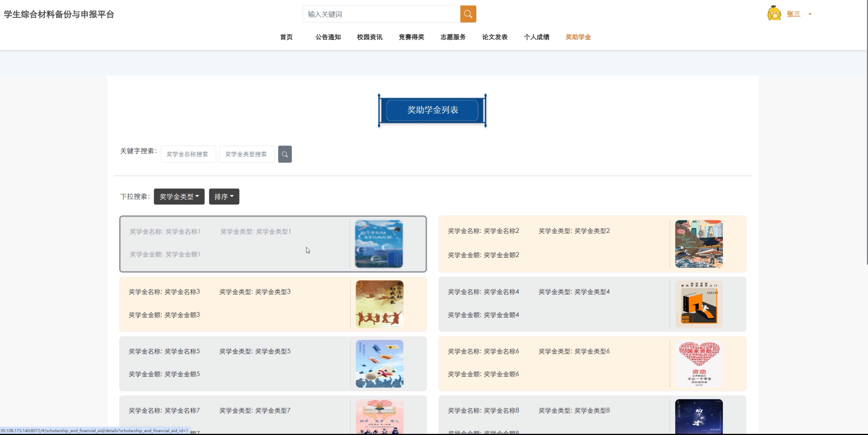This screenshot has width=868, height=435.
Task: Type in the 输入关键词 search field
Action: [381, 14]
